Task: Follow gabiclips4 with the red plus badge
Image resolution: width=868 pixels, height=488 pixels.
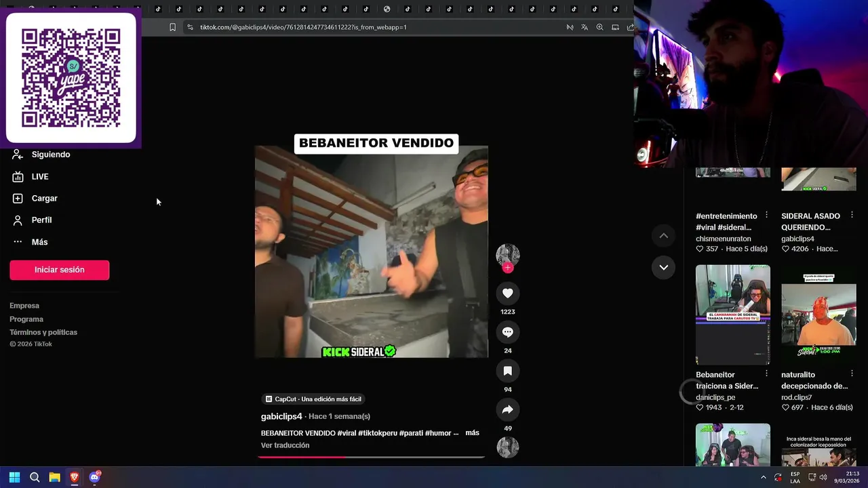Action: 507,268
